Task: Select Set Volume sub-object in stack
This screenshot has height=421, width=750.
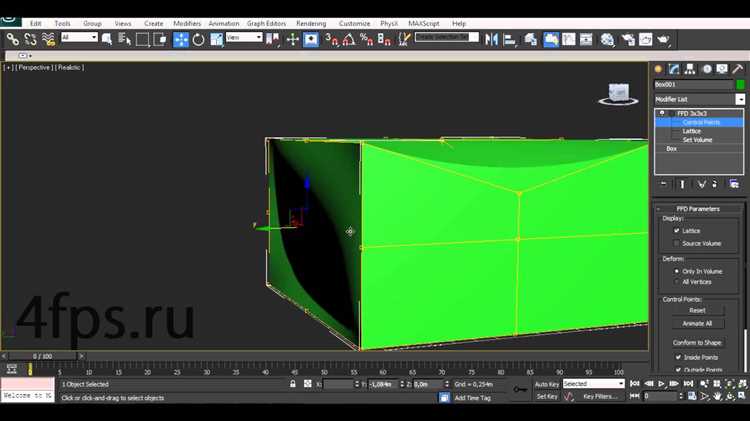Action: [x=699, y=140]
